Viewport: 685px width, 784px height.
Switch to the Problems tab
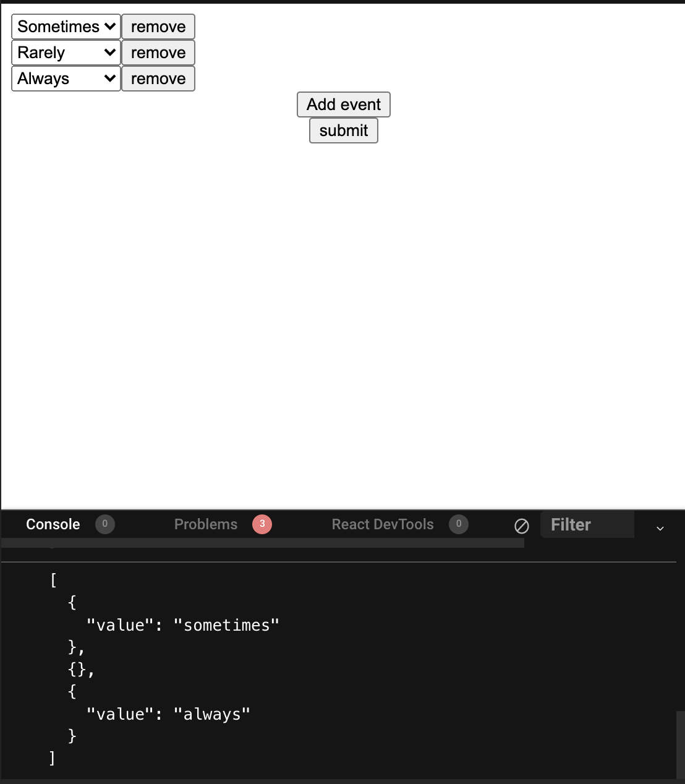pos(205,524)
